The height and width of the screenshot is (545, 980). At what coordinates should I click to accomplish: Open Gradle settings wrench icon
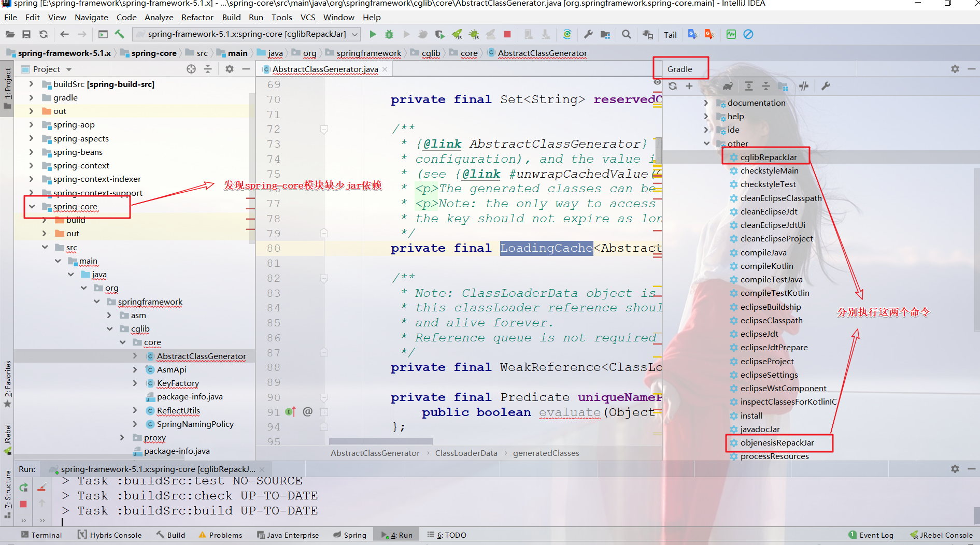click(826, 86)
